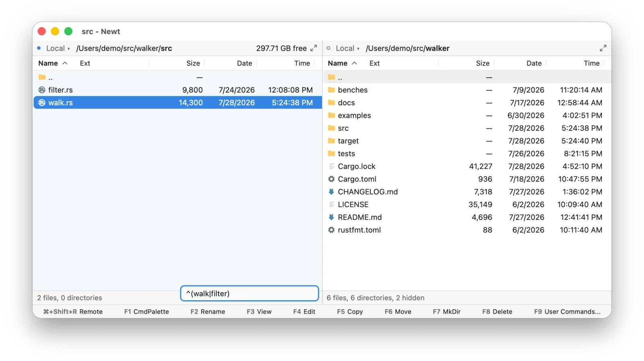Image resolution: width=644 pixels, height=361 pixels.
Task: Click the gear icon beside Cargo.toml
Action: click(331, 179)
